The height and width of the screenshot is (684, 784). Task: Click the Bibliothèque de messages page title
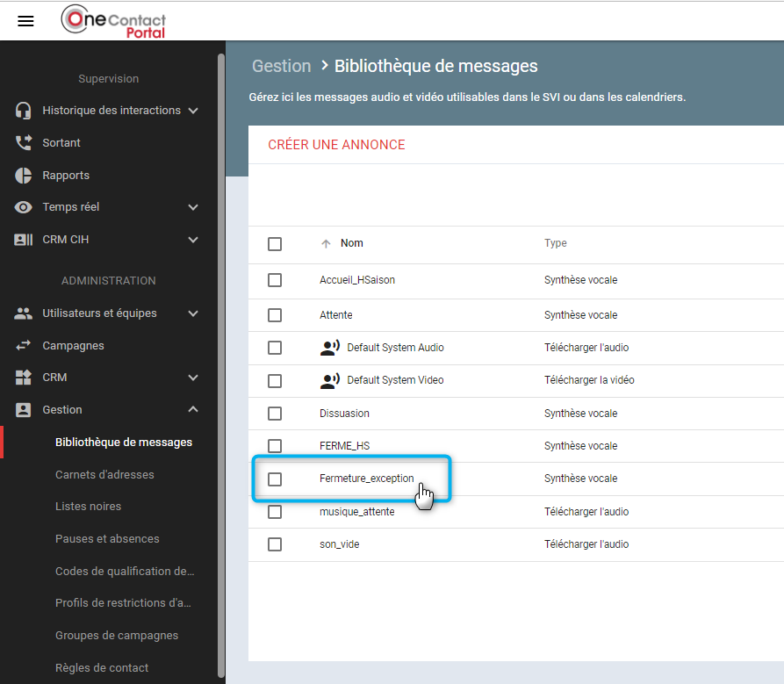(436, 66)
